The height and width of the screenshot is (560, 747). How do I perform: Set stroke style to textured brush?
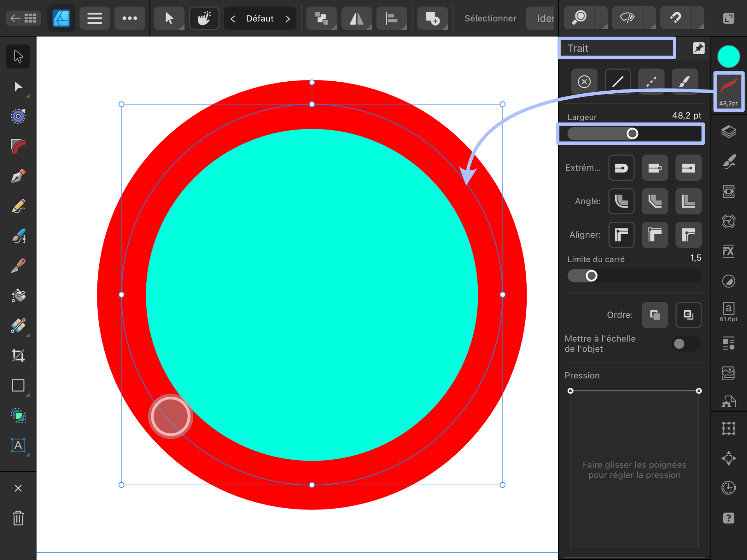click(x=685, y=82)
